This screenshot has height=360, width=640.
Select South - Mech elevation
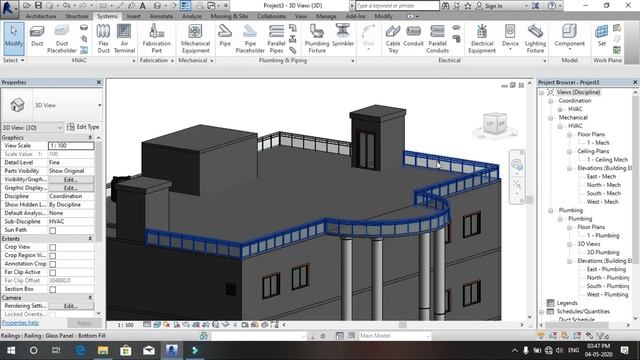(604, 193)
